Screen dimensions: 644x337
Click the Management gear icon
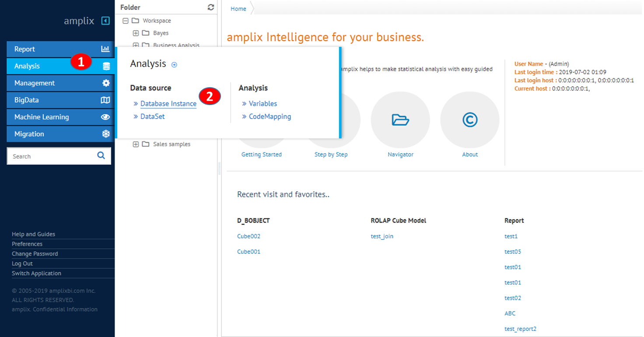click(106, 83)
